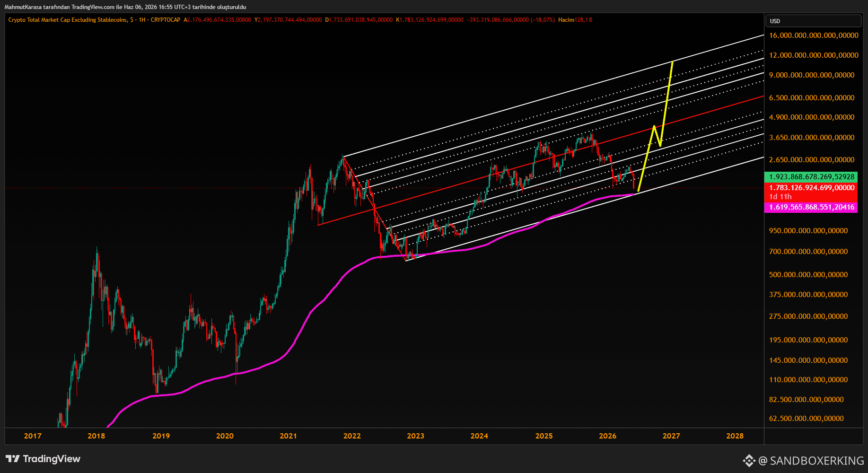Click the 16.000.000.000.000 price scale label
Image resolution: width=868 pixels, height=473 pixels.
point(814,35)
